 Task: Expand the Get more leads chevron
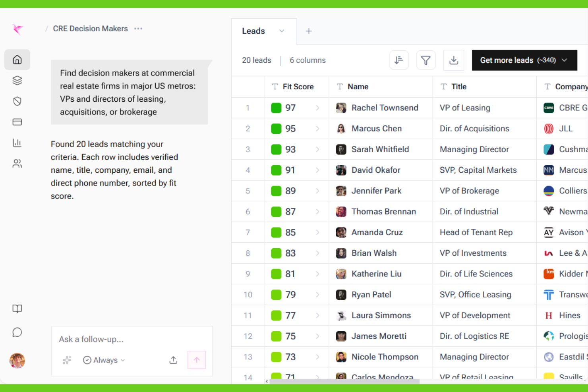tap(565, 60)
